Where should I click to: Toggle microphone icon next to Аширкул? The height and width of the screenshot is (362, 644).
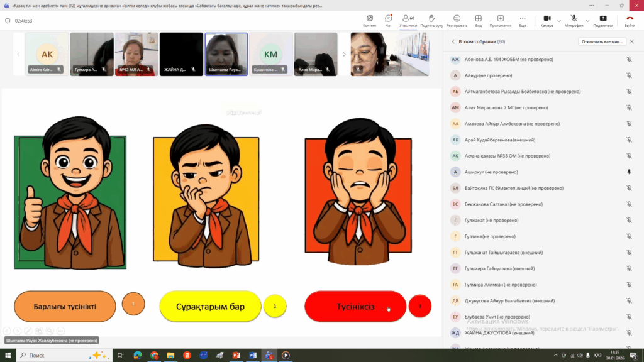[629, 172]
